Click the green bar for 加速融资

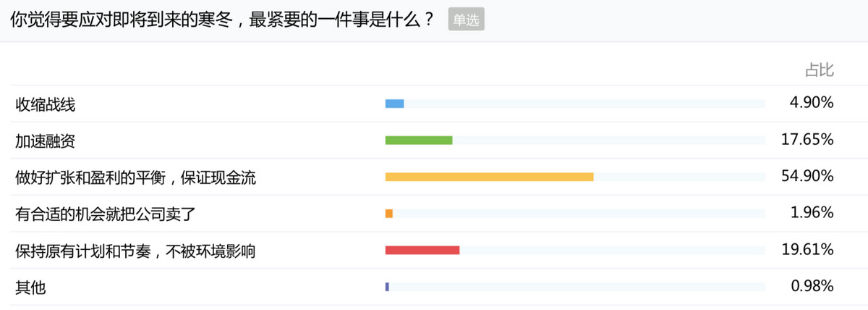[419, 141]
